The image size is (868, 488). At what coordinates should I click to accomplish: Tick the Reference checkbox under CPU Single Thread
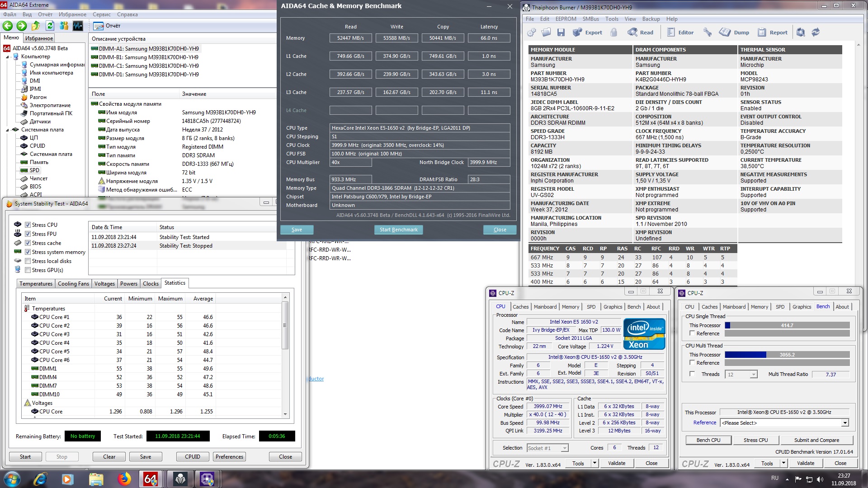692,333
